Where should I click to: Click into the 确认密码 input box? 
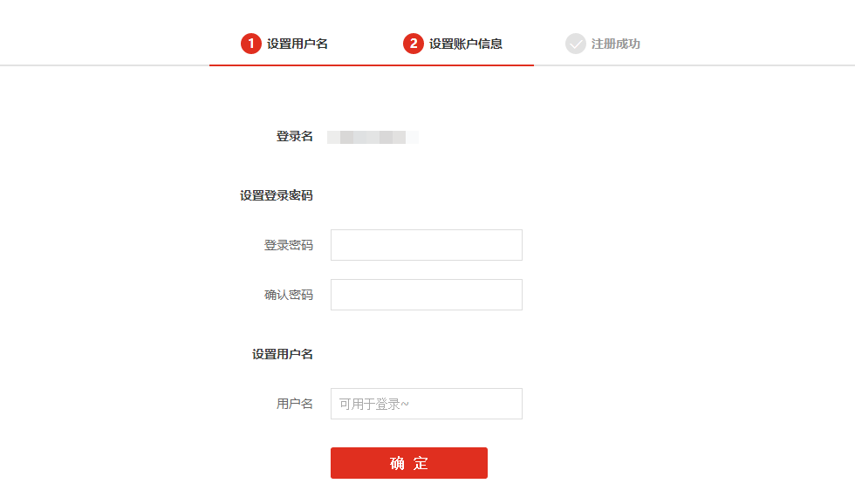[427, 295]
